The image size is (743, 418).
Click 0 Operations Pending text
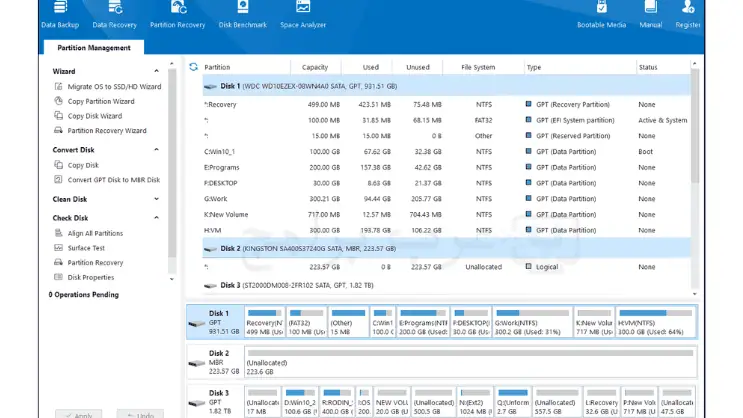point(83,295)
